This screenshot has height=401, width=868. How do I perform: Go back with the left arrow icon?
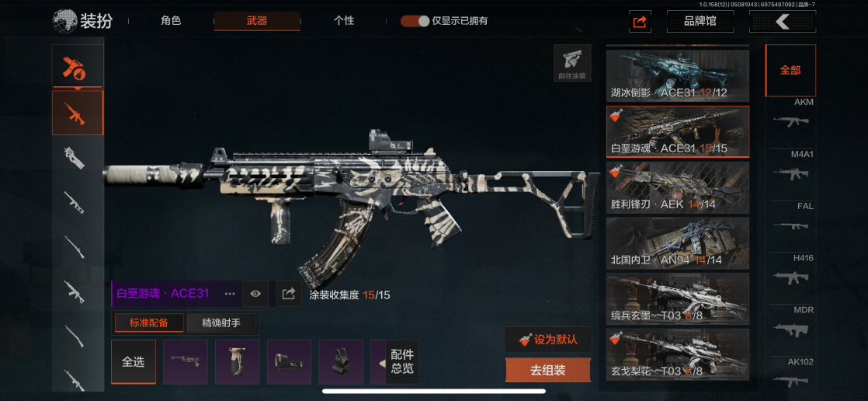tap(782, 22)
